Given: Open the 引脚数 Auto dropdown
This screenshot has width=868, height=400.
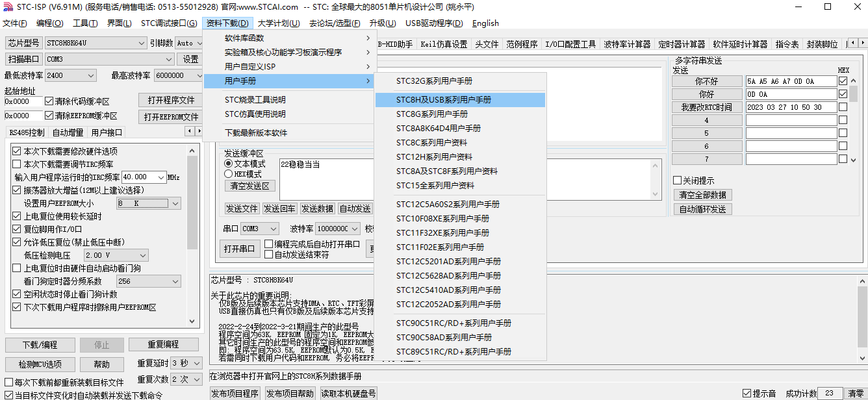Looking at the screenshot, I should tap(188, 44).
